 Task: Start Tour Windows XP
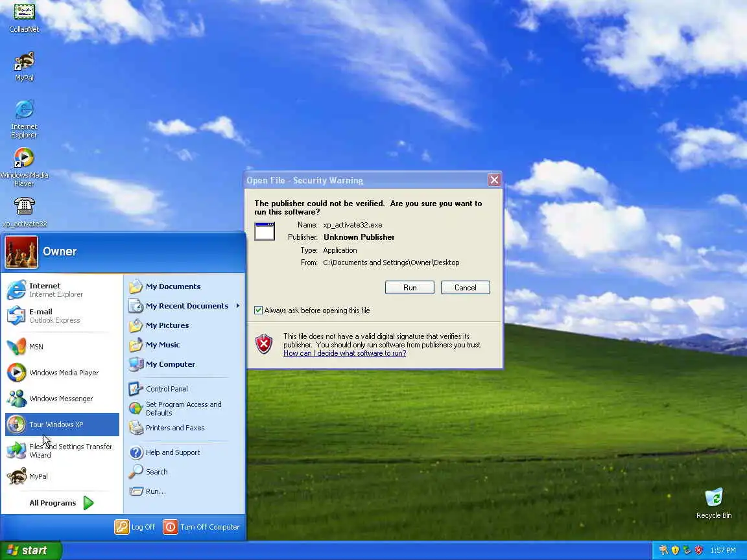coord(62,425)
